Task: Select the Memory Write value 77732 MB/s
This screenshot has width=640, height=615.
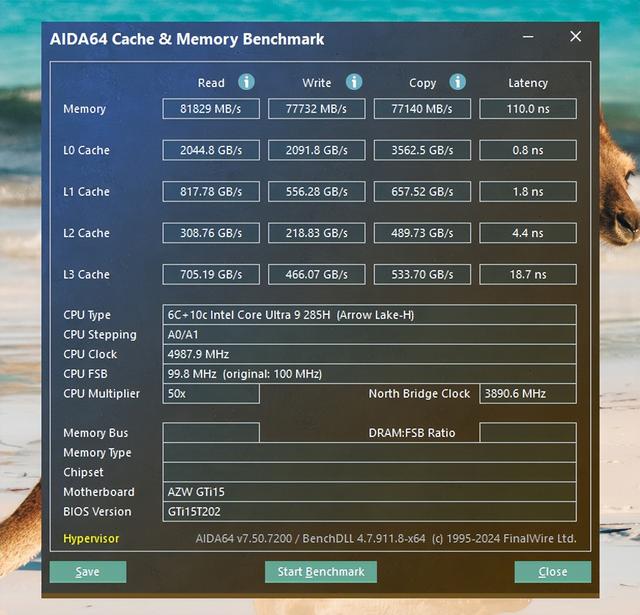Action: (x=316, y=109)
